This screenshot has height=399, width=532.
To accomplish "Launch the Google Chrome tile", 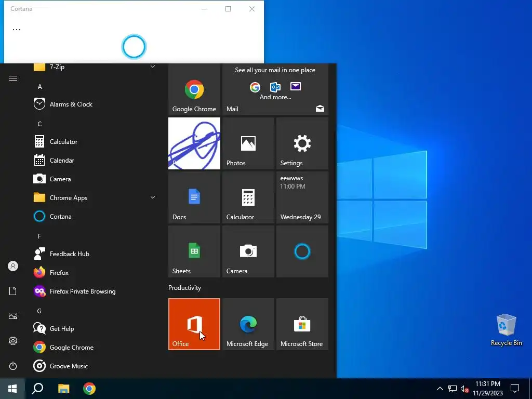I will (x=194, y=89).
